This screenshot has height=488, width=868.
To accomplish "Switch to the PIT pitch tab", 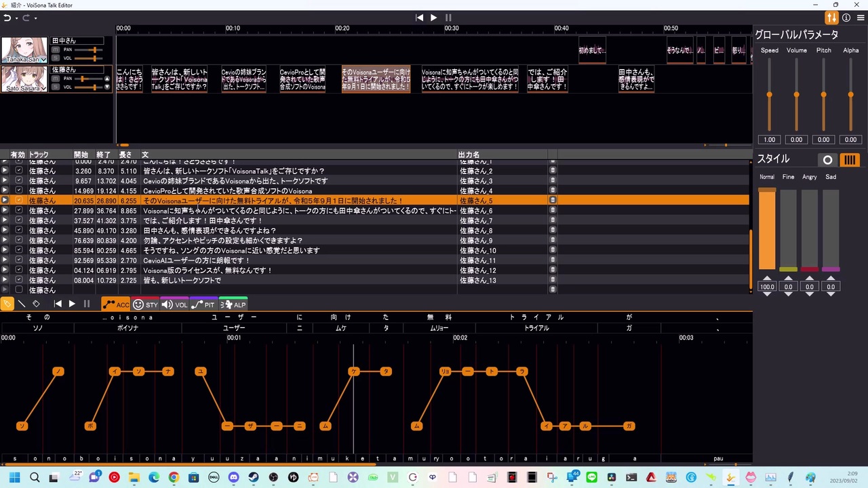I will [x=203, y=305].
